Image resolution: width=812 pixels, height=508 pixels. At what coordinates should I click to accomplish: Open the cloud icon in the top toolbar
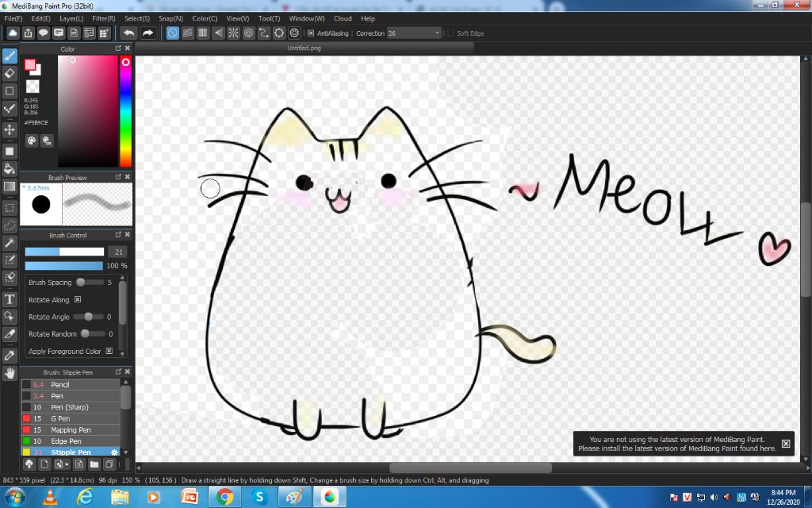(13, 33)
